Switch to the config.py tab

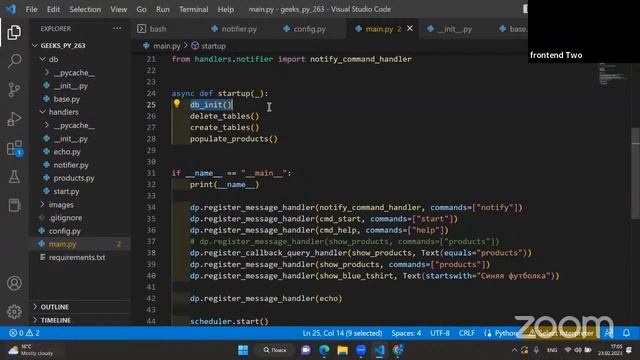(x=310, y=29)
